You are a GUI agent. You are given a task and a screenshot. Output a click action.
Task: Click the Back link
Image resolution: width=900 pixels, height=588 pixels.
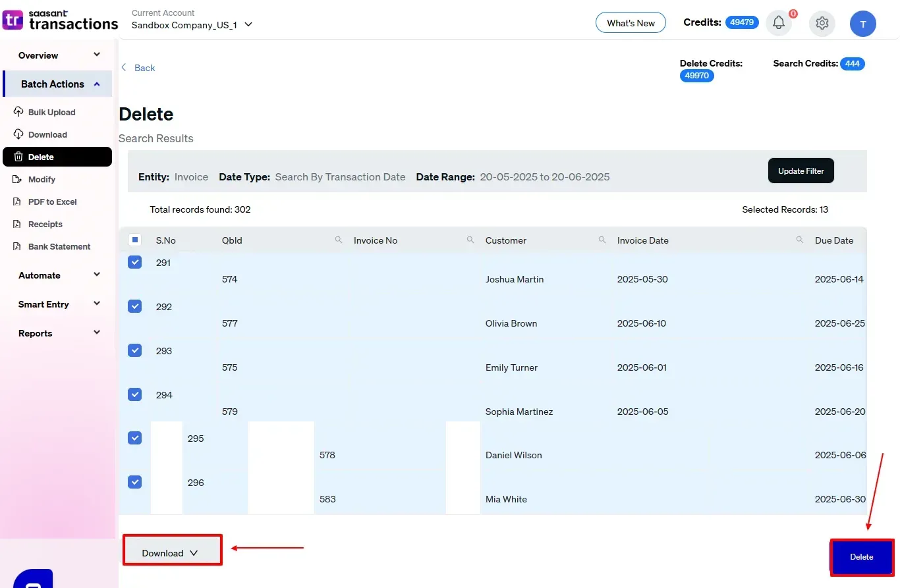pos(138,68)
